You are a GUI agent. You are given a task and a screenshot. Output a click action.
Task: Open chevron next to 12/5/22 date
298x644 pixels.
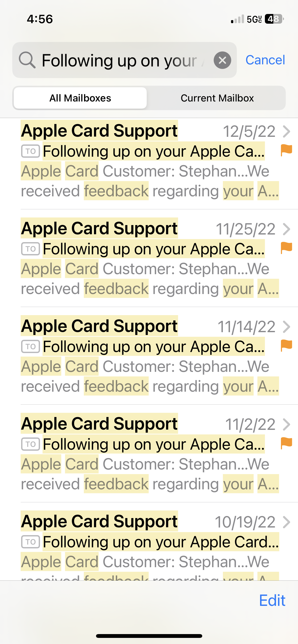tap(287, 131)
